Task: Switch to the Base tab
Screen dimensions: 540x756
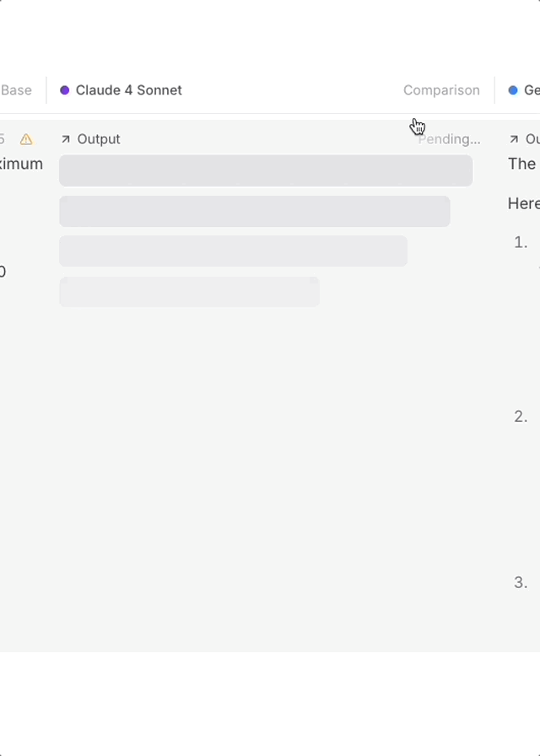Action: pyautogui.click(x=18, y=89)
